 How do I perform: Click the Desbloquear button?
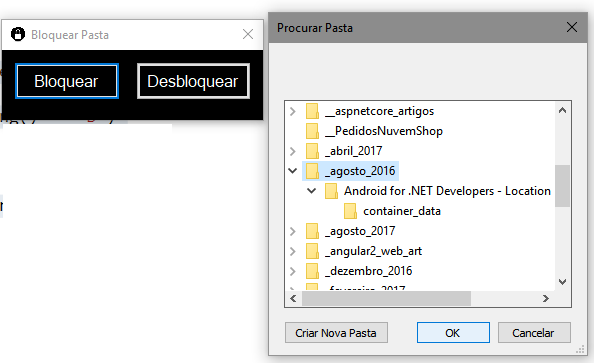coord(193,81)
